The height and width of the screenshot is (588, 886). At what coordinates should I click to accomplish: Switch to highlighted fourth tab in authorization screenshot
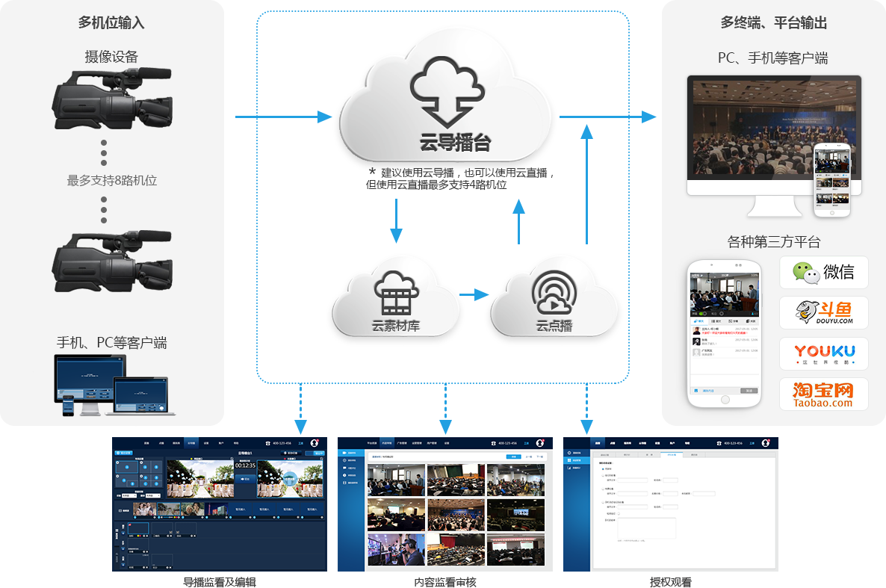tap(671, 454)
